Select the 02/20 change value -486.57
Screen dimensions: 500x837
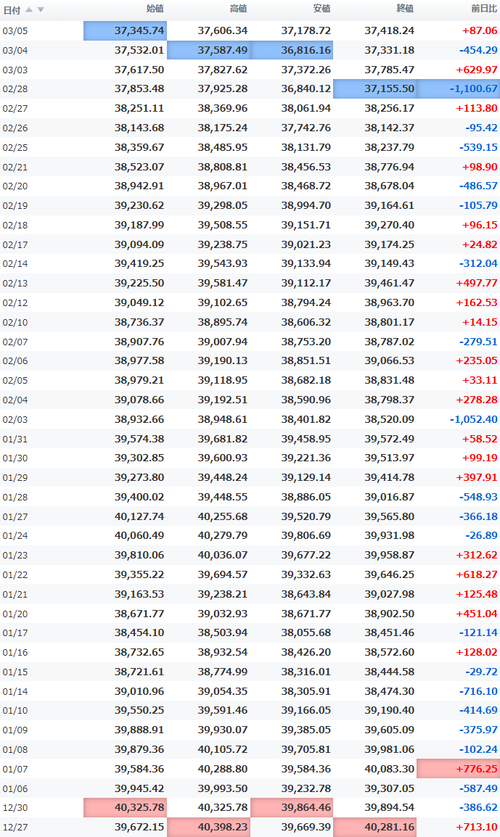pos(478,186)
